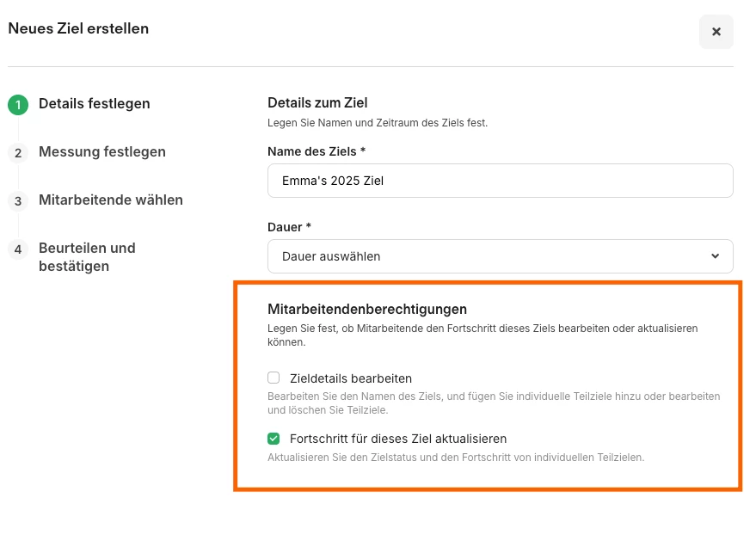Click the step 2 number circle
756x547 pixels.
coord(17,153)
